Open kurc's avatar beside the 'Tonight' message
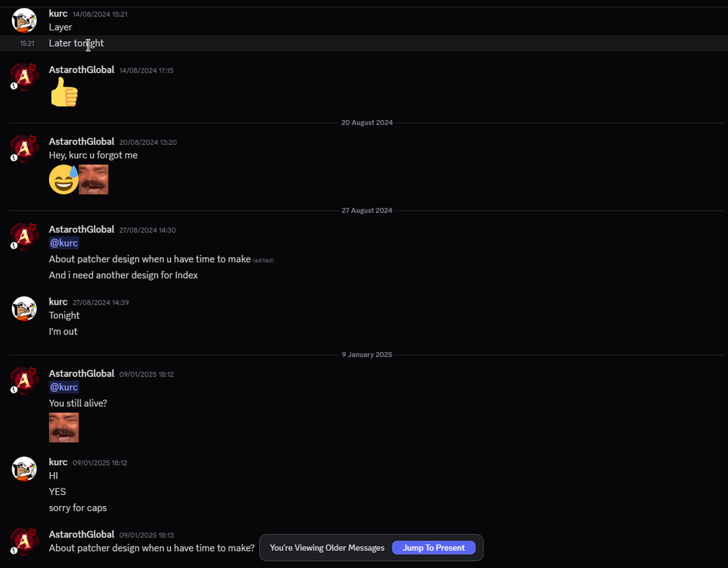 click(x=24, y=309)
